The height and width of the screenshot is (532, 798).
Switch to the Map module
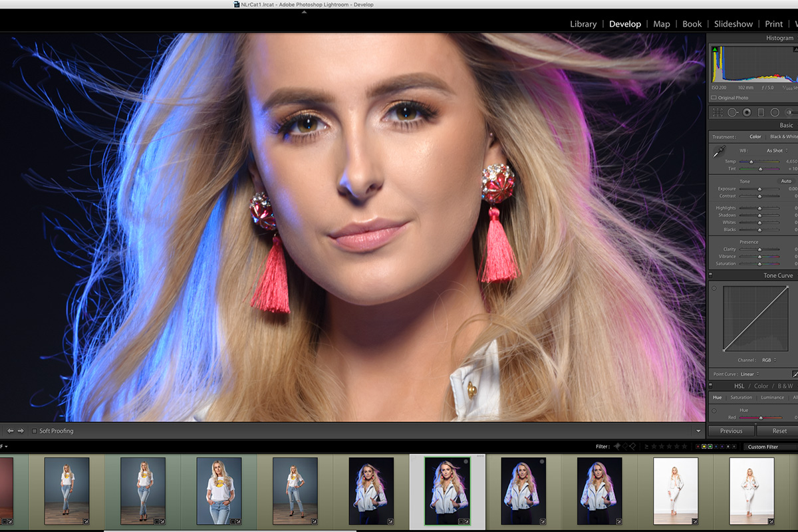pos(662,24)
